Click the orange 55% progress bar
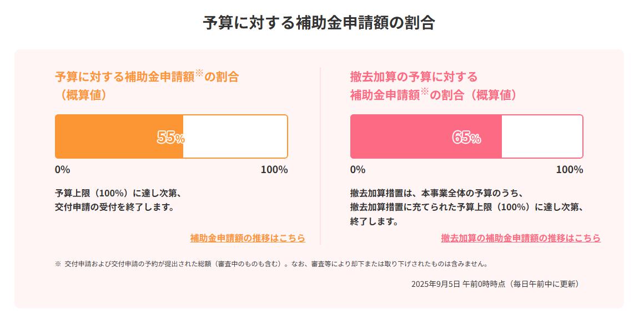Image resolution: width=644 pixels, height=319 pixels. pos(171,136)
